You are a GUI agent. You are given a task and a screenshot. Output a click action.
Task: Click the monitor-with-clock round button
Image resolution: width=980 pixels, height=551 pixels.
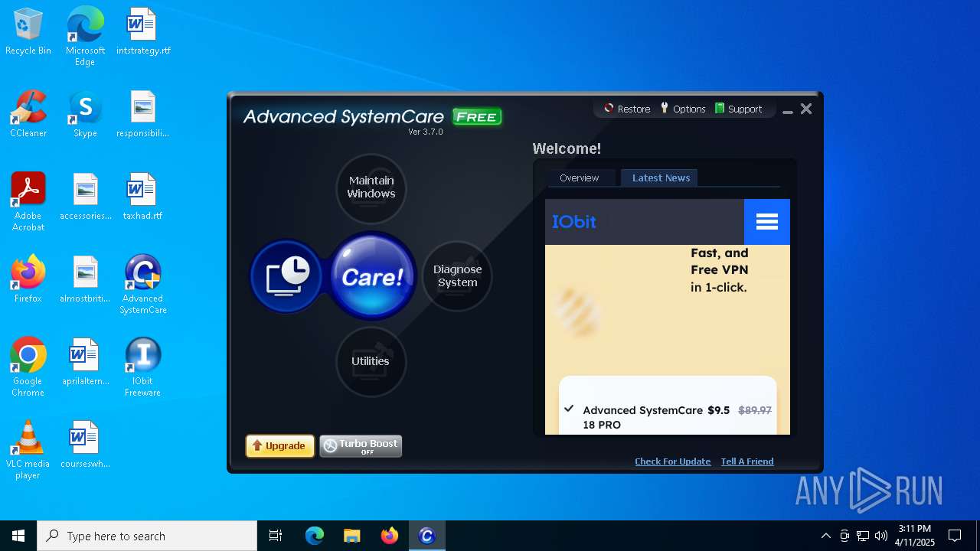(x=287, y=276)
